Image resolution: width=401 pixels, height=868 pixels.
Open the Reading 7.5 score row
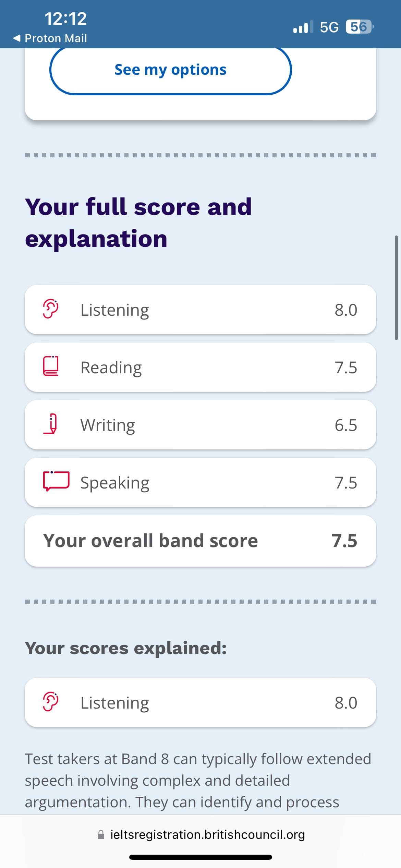200,367
